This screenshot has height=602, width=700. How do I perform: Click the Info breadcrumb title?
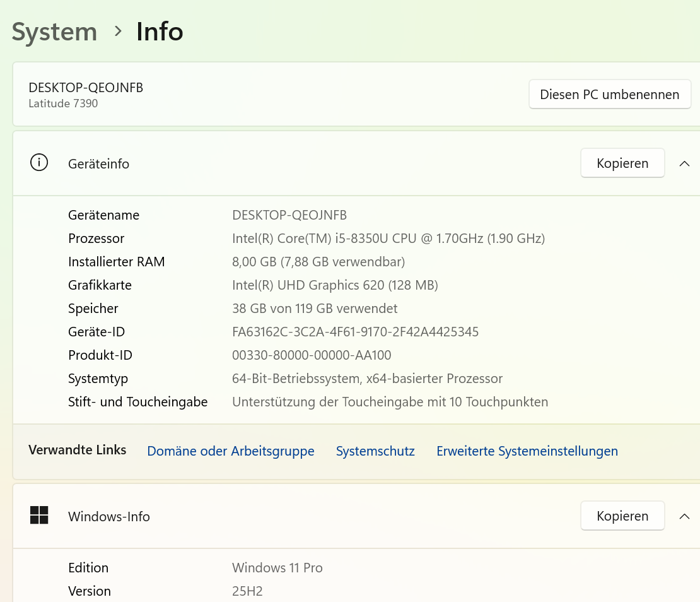tap(160, 32)
